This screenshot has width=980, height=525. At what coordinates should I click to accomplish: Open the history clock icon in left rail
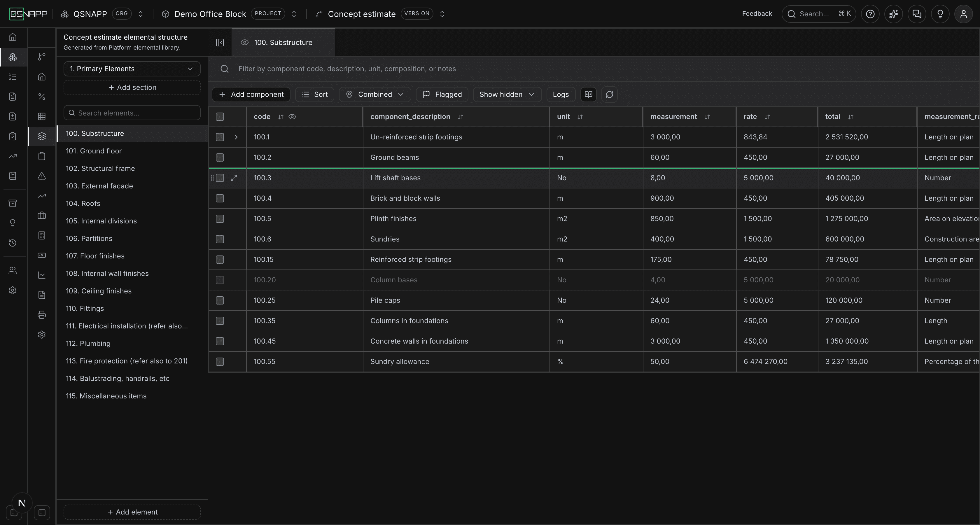point(13,243)
